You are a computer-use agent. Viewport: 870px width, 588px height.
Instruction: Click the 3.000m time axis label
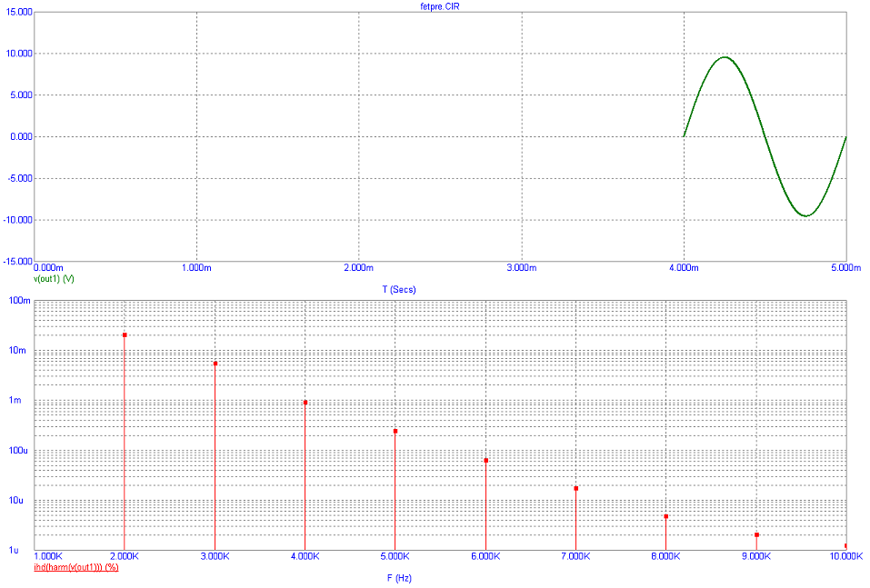click(522, 268)
